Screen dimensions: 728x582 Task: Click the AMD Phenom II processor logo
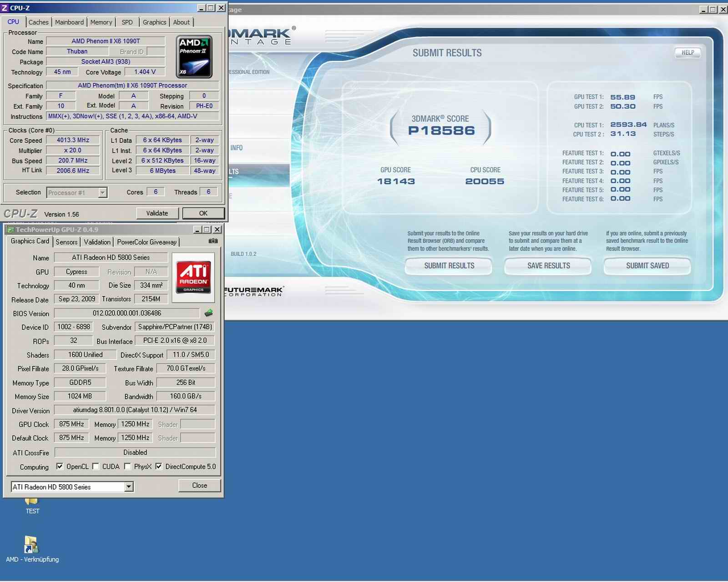194,57
